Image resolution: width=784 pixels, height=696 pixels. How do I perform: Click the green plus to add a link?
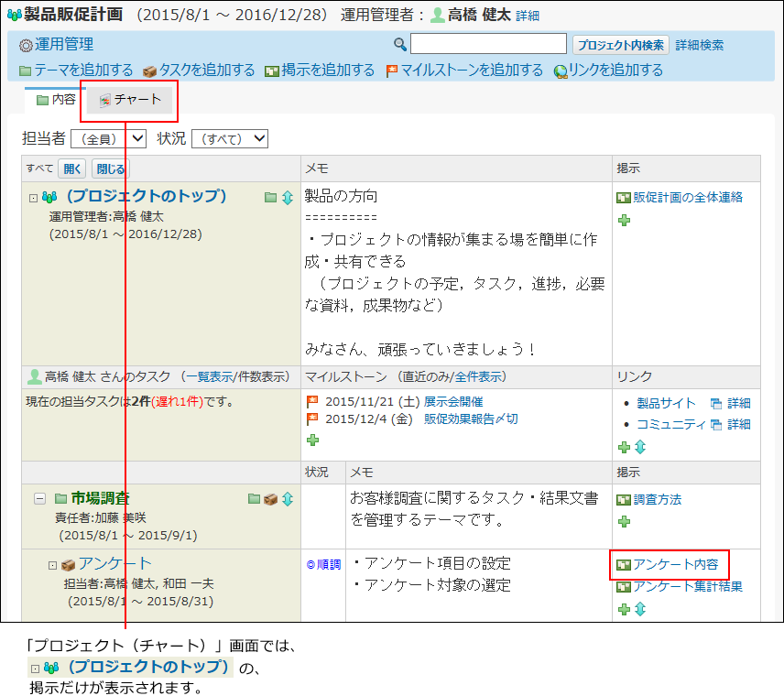[624, 447]
